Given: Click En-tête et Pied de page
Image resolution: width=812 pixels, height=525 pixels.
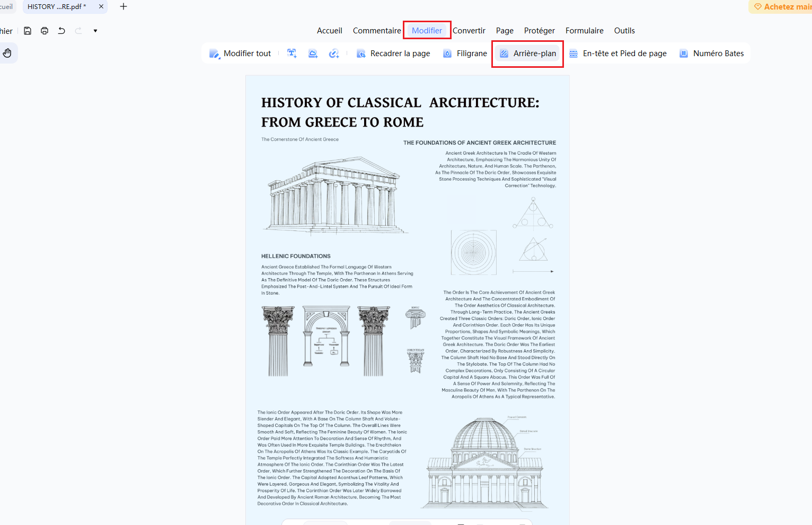Looking at the screenshot, I should [x=618, y=54].
